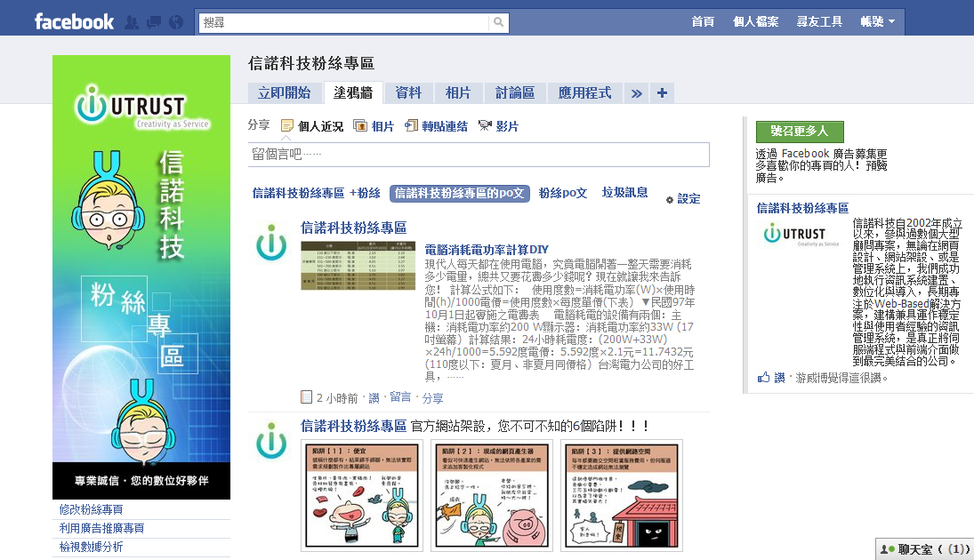Select the 相片 photo share icon
974x560 pixels.
360,126
